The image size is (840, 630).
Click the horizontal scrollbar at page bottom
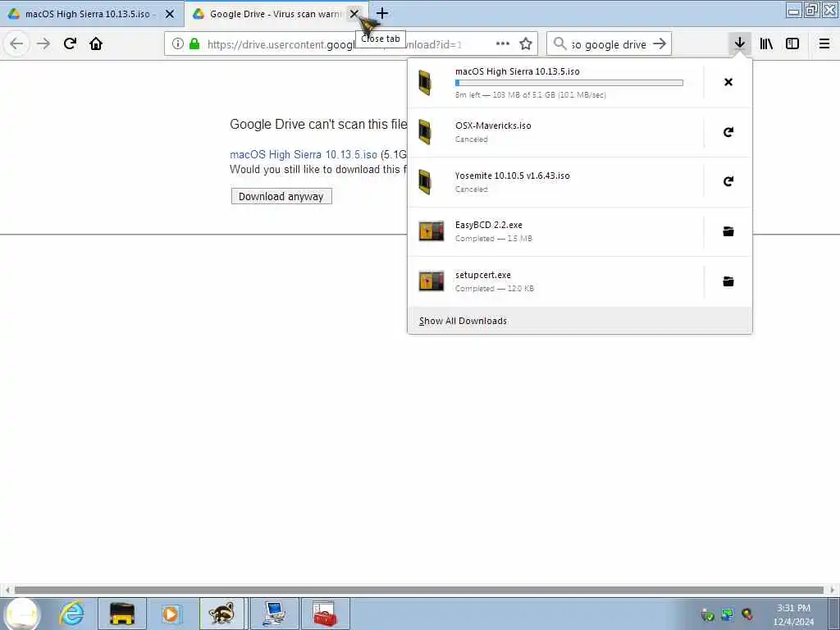419,590
